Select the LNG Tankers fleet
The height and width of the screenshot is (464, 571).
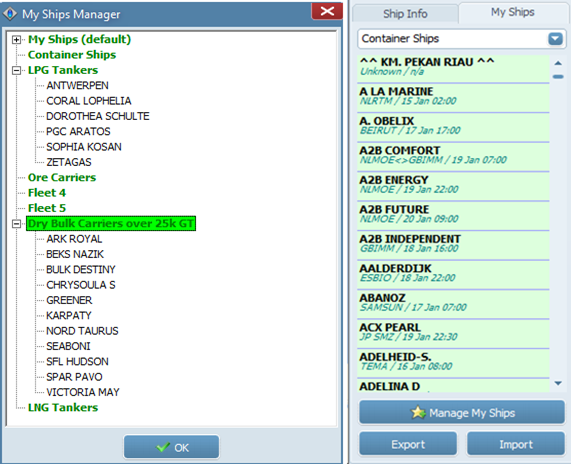[63, 407]
